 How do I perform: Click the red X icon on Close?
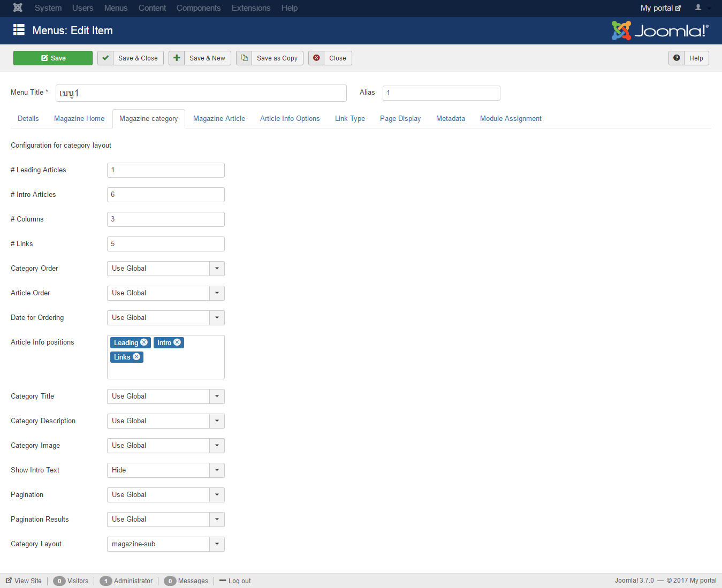tap(316, 58)
